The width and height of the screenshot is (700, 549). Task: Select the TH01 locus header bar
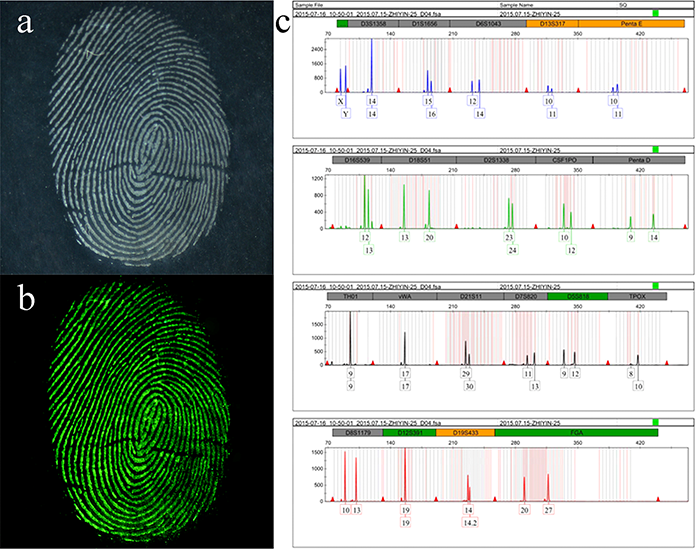[350, 296]
